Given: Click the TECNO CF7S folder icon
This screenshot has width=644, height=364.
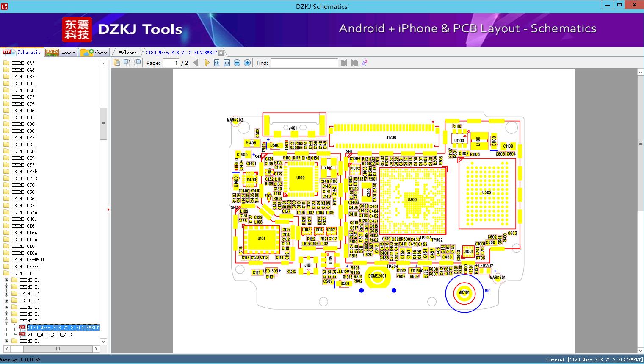Looking at the screenshot, I should (6, 178).
